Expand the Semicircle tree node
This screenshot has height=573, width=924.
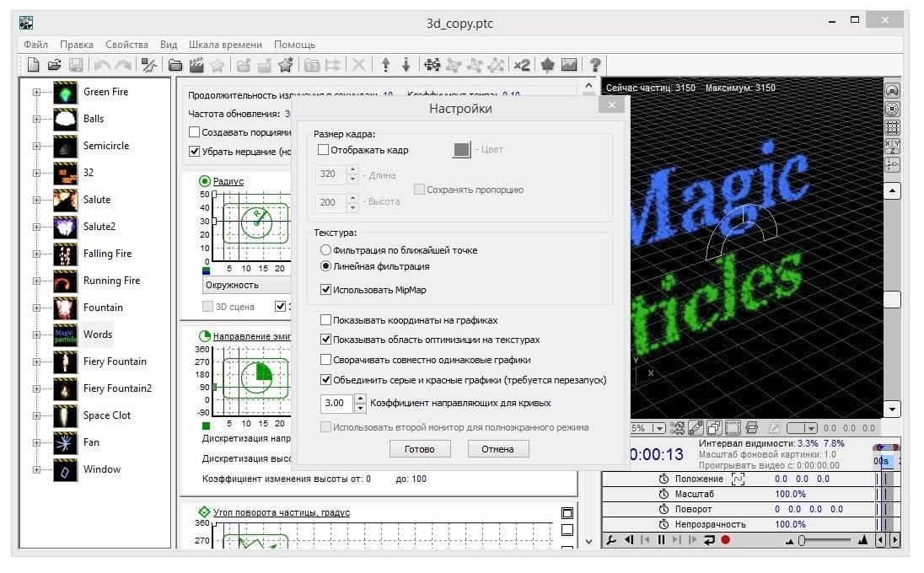point(36,146)
